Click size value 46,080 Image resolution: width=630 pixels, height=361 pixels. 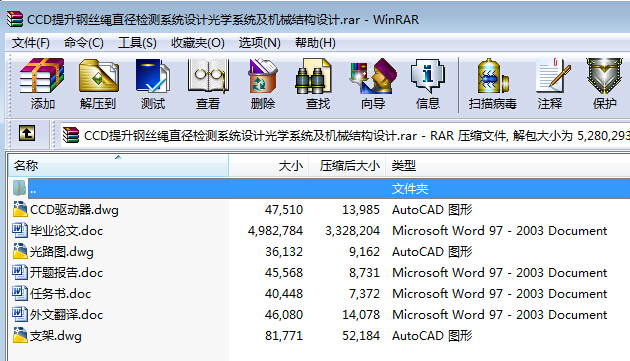coord(284,314)
